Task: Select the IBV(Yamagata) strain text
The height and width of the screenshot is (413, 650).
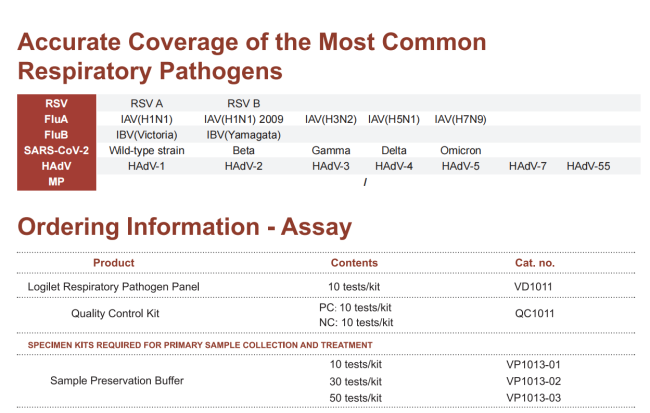Action: [243, 134]
